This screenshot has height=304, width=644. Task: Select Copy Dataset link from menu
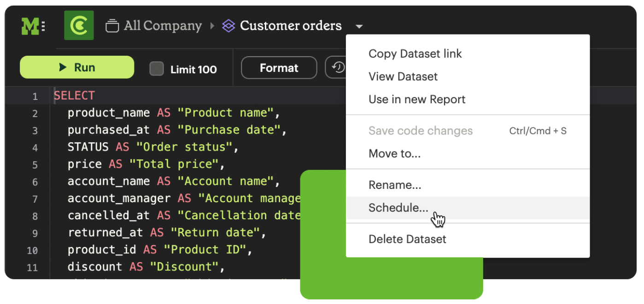coord(415,54)
